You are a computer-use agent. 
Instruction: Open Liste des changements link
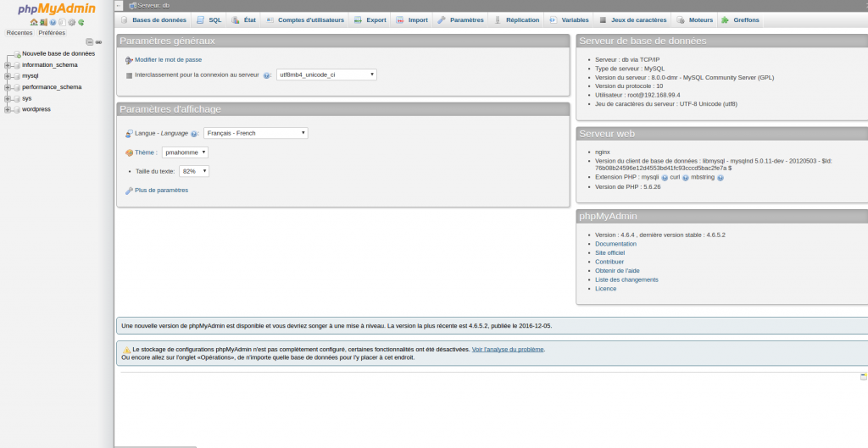[x=626, y=279]
